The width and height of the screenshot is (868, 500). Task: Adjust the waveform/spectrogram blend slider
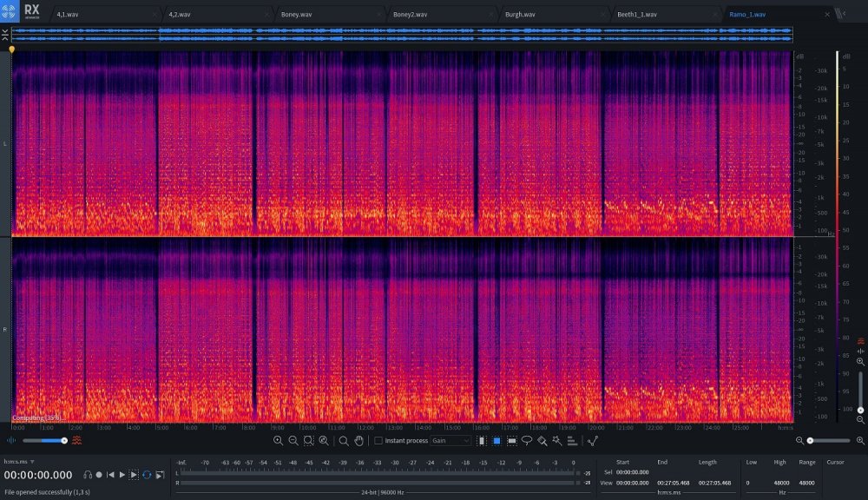coord(44,440)
